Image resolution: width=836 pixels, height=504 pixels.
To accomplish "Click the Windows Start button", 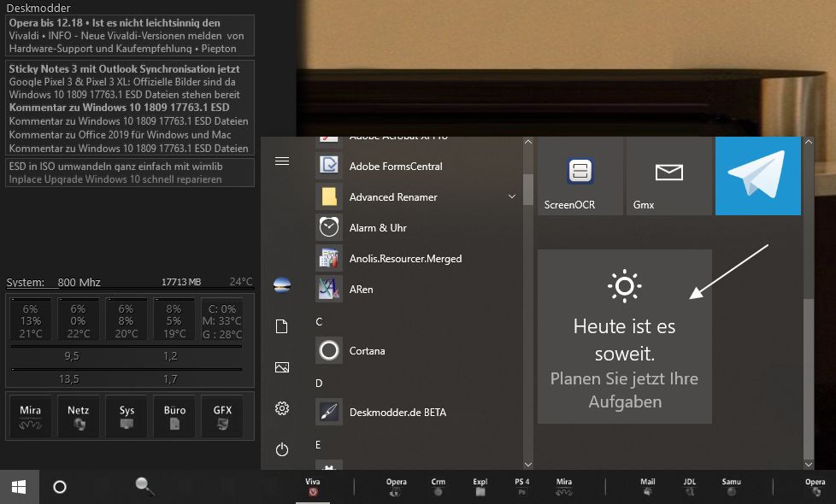I will coord(19,487).
